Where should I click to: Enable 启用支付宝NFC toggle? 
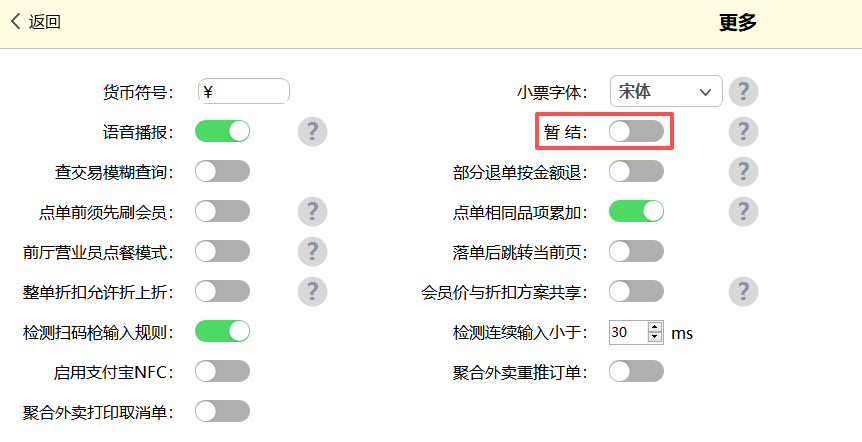tap(222, 371)
